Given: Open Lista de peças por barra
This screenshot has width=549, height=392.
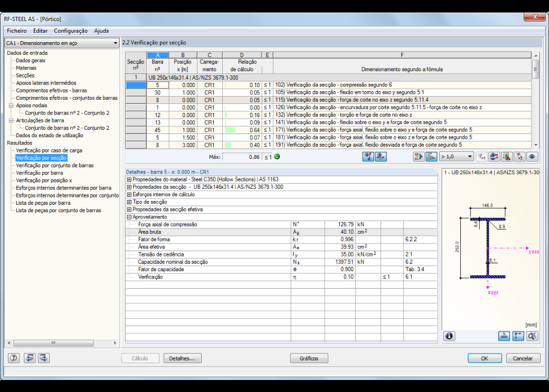Looking at the screenshot, I should pyautogui.click(x=43, y=203).
